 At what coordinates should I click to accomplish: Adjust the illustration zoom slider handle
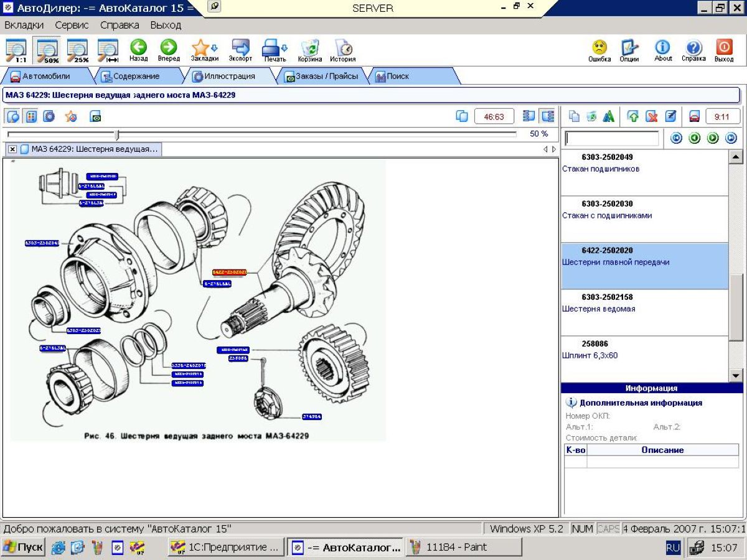pos(117,134)
